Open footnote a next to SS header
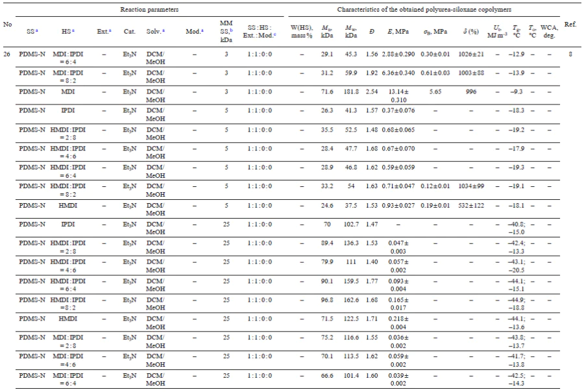Screen dimensions: 584x392 coord(36,31)
